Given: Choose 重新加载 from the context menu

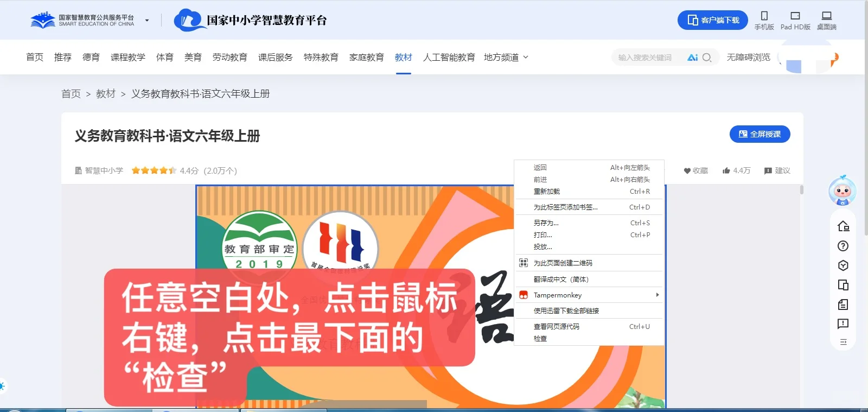Looking at the screenshot, I should 589,192.
